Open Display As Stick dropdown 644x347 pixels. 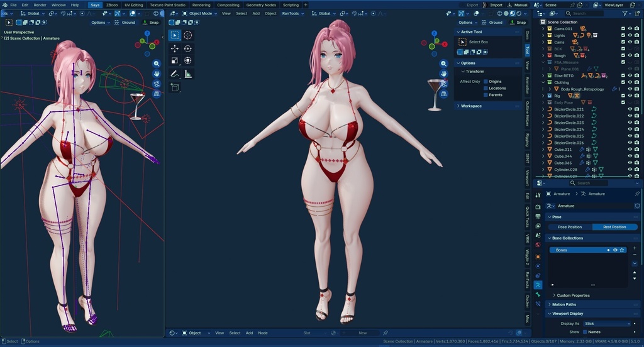607,324
